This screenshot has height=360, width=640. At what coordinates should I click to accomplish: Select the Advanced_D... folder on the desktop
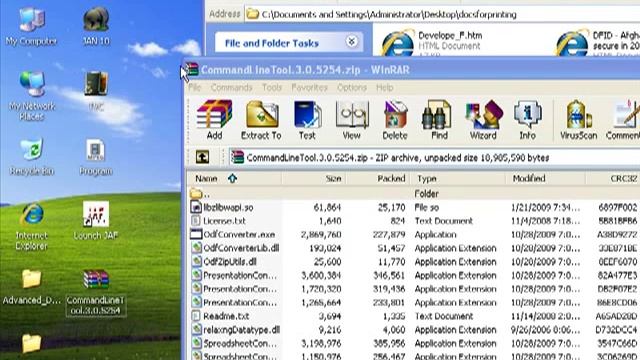tap(31, 287)
